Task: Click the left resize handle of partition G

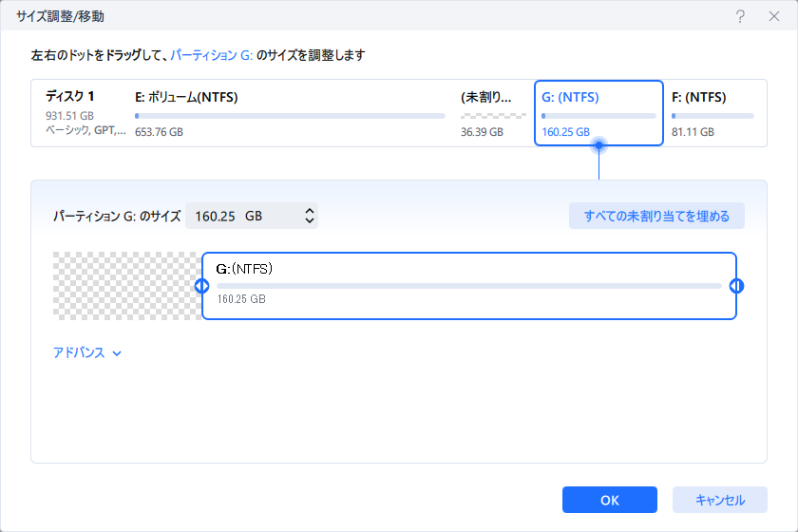Action: [202, 286]
